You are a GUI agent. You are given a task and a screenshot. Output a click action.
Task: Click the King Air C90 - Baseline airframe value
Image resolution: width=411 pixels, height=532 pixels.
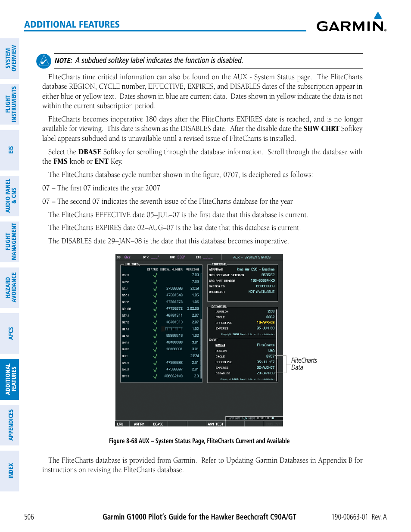[x=255, y=269]
